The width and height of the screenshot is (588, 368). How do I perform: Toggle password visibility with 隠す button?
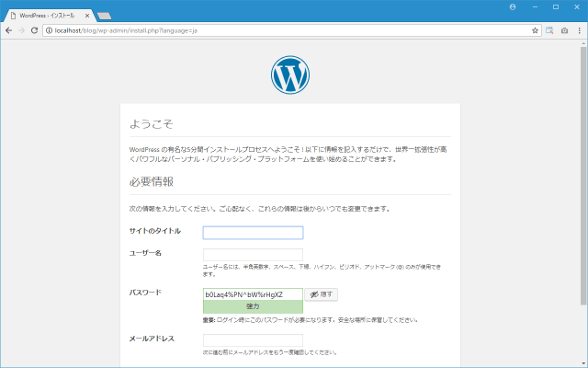click(321, 294)
